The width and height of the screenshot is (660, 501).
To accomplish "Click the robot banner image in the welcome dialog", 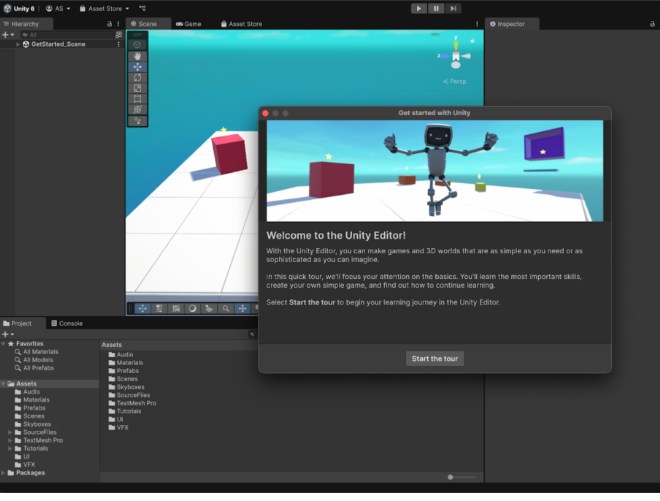I will [x=435, y=171].
